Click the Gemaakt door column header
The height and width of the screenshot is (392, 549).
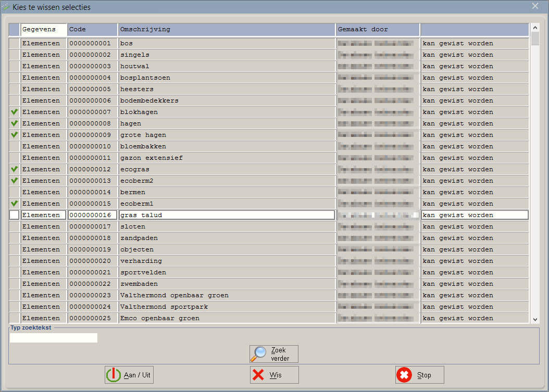378,30
